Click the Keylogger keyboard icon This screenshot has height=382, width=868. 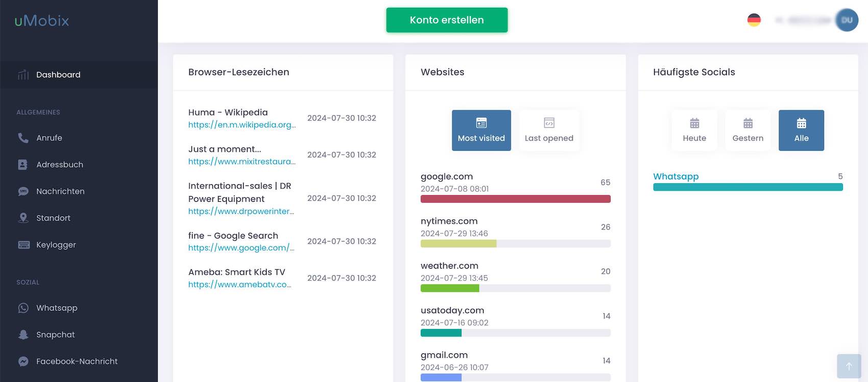point(23,245)
